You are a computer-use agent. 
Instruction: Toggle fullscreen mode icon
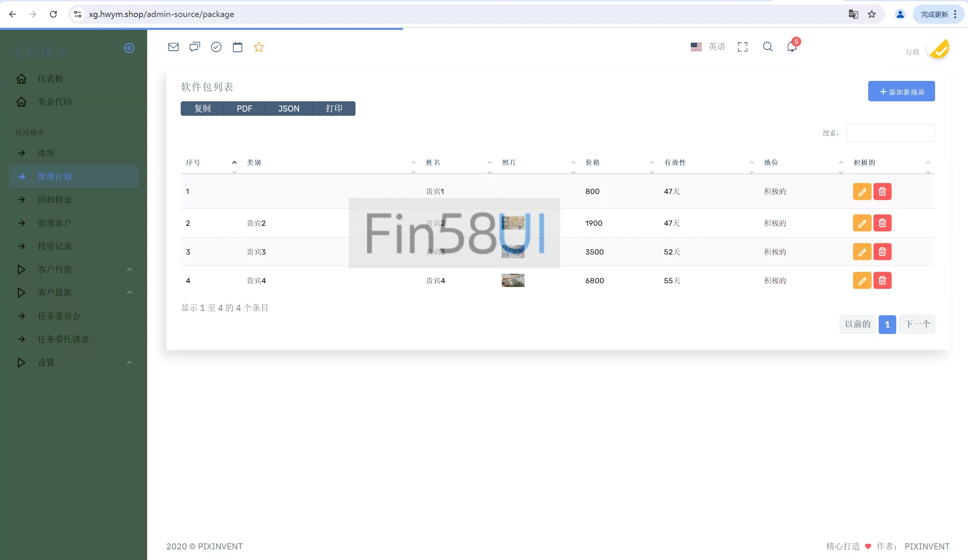coord(743,47)
